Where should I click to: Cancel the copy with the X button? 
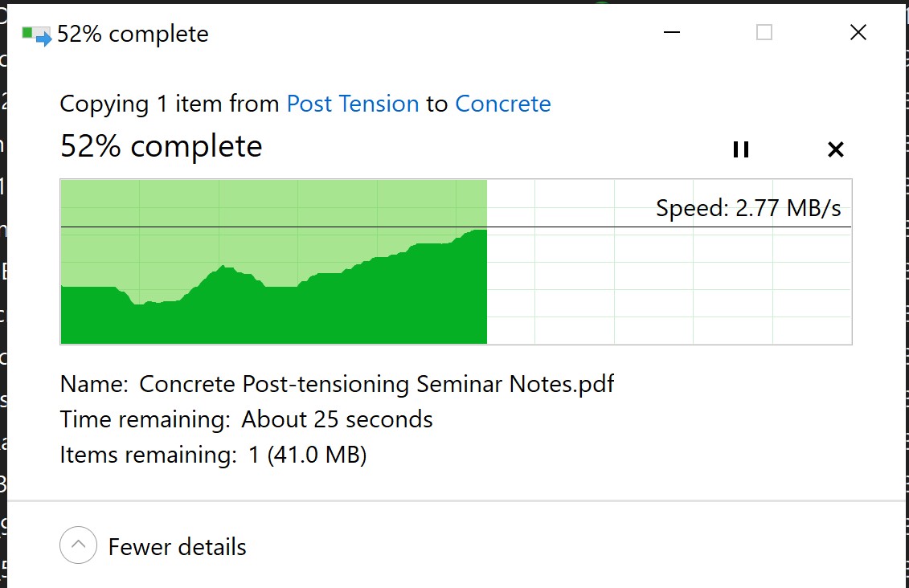(x=835, y=149)
